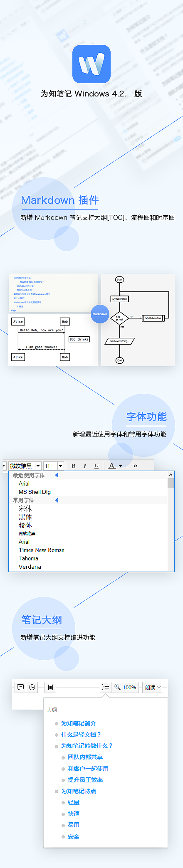Click the 微软雅黑 font name box
Screen dimensions: 183x868
click(22, 466)
